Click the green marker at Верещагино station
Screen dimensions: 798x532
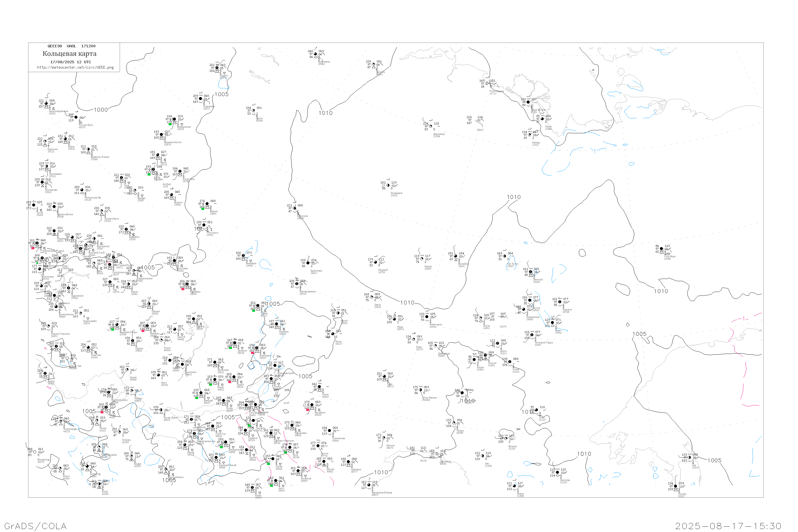click(x=170, y=124)
